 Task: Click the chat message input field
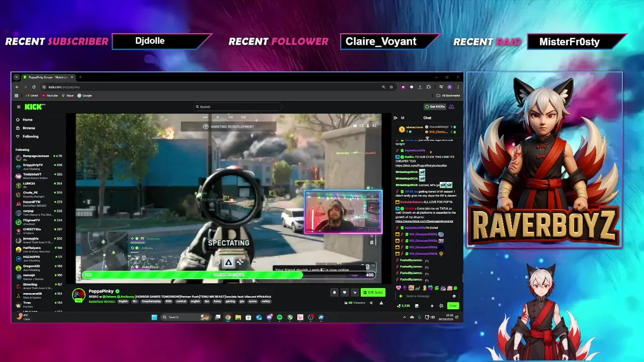click(x=428, y=296)
